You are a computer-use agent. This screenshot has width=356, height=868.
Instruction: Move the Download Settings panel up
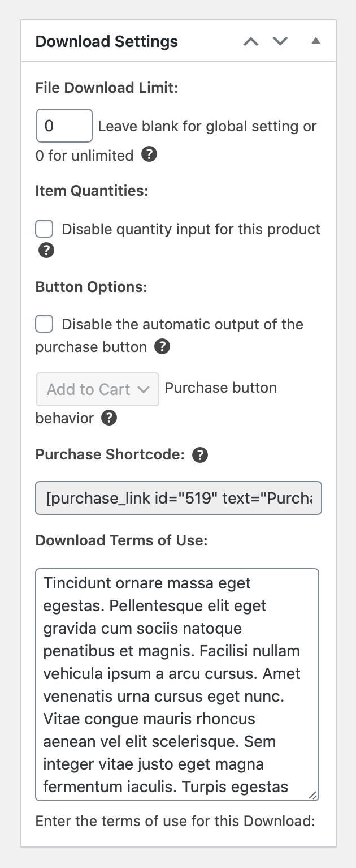[251, 41]
